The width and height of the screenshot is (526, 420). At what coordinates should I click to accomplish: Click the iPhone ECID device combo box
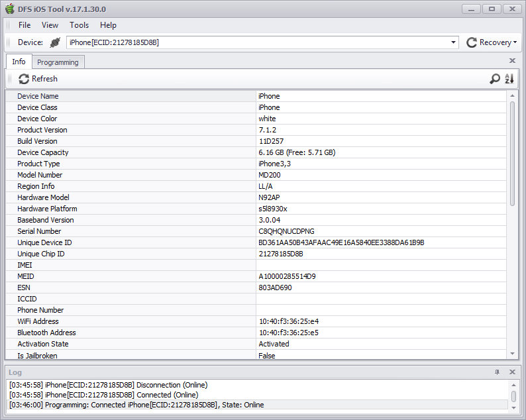(262, 42)
